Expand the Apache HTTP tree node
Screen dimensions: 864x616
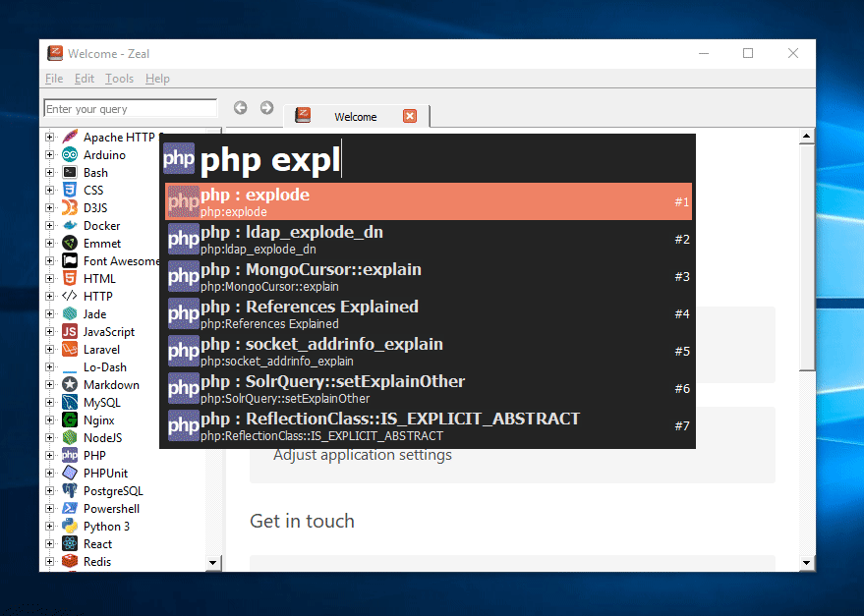coord(49,137)
